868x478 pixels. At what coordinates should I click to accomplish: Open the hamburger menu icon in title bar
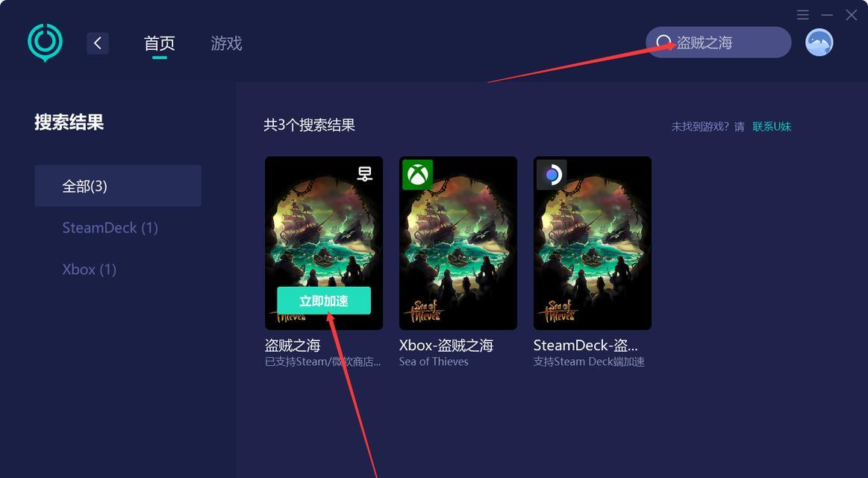pyautogui.click(x=802, y=15)
